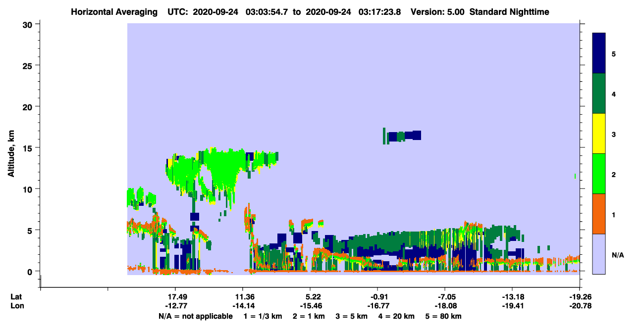
Task: Click the '4 = 20 km' legend text
Action: 396,316
